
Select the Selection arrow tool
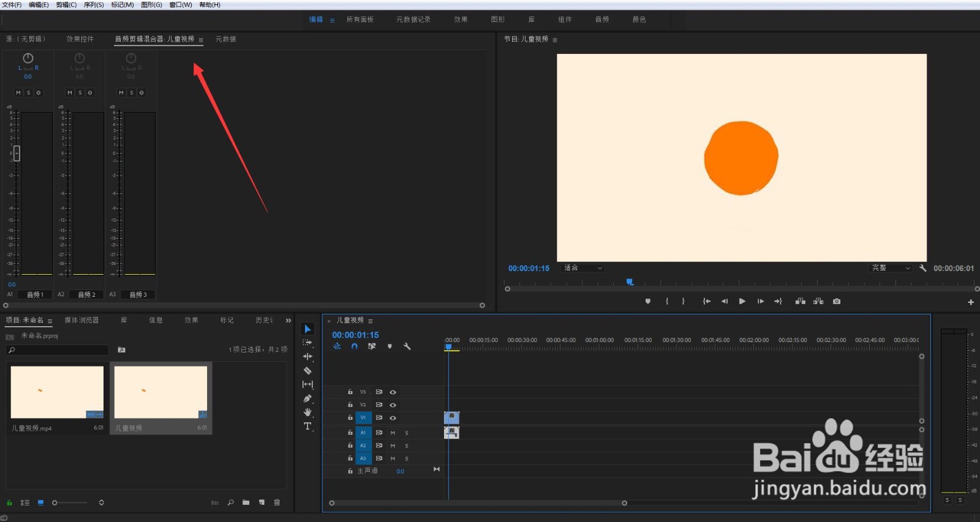(x=307, y=329)
